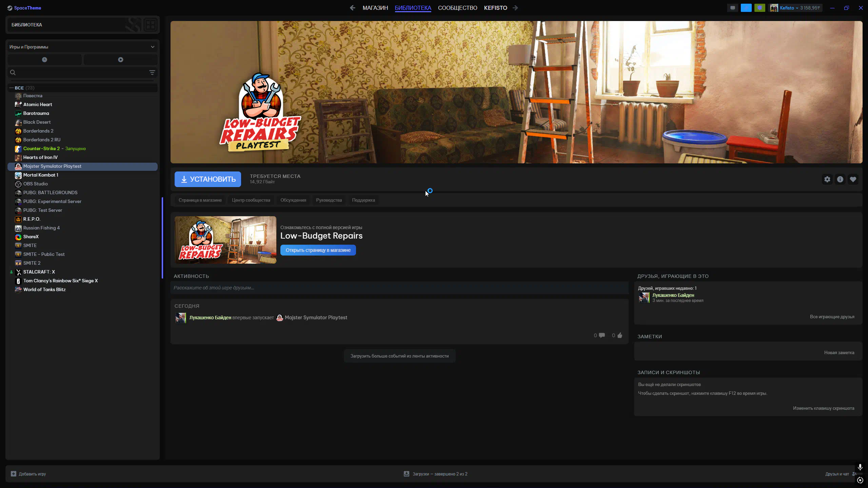Go back with the left navigation arrow
The image size is (868, 488).
353,8
